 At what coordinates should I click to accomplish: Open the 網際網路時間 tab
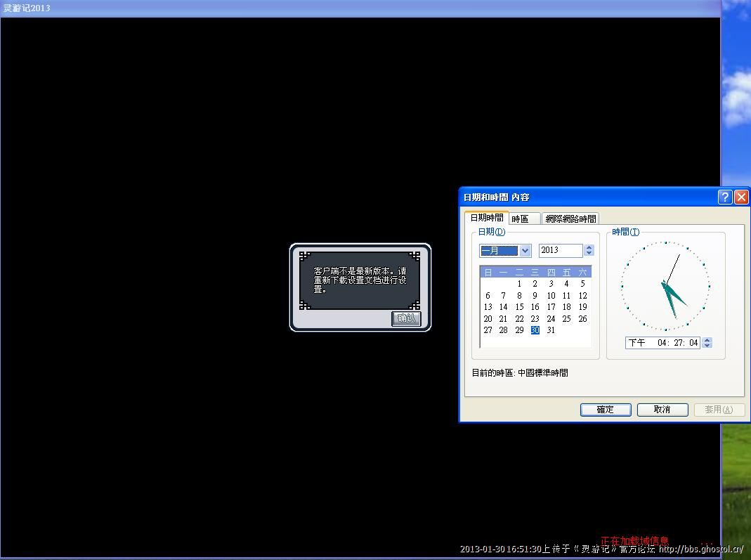(570, 219)
